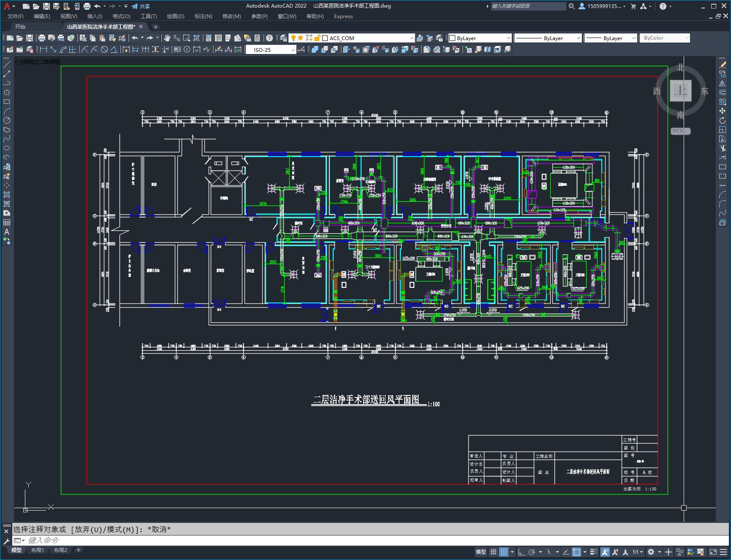Image resolution: width=731 pixels, height=560 pixels.
Task: Select the Arc Length dimension tool
Action: [x=63, y=50]
